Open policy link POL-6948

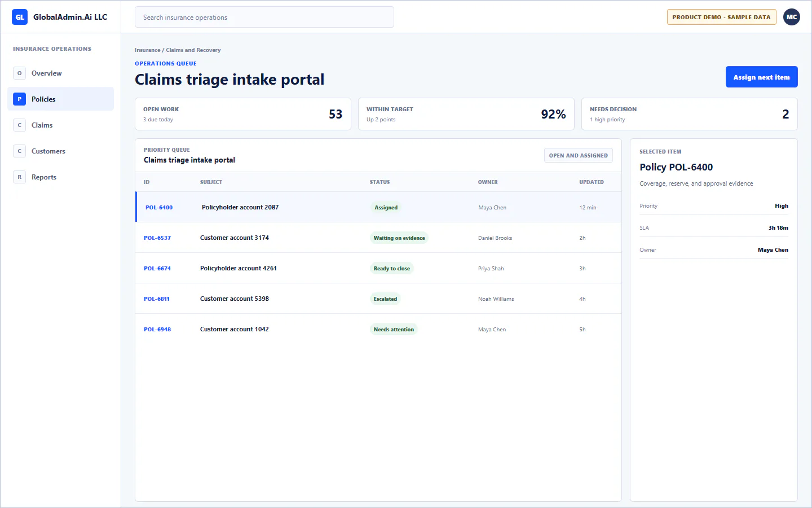(x=157, y=330)
